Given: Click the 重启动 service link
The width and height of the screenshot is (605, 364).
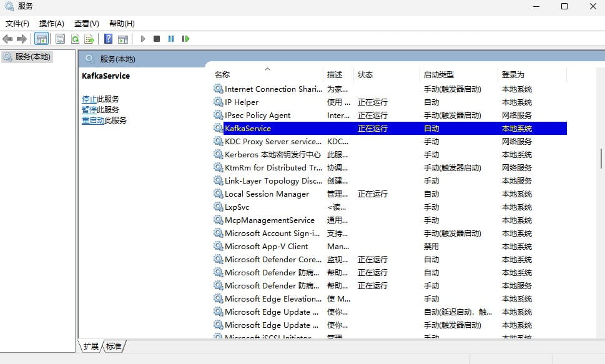Looking at the screenshot, I should (93, 120).
